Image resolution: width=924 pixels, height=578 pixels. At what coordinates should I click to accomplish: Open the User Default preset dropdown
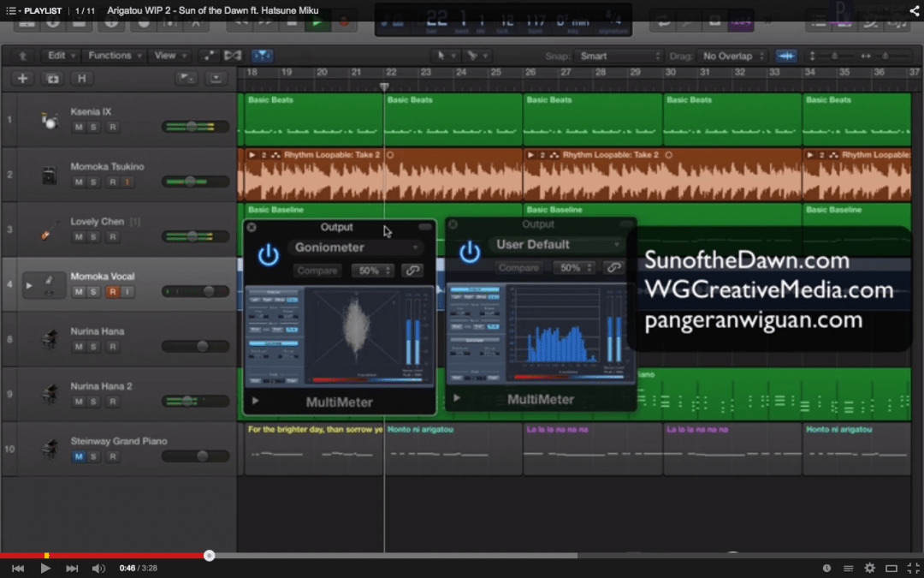tap(558, 245)
